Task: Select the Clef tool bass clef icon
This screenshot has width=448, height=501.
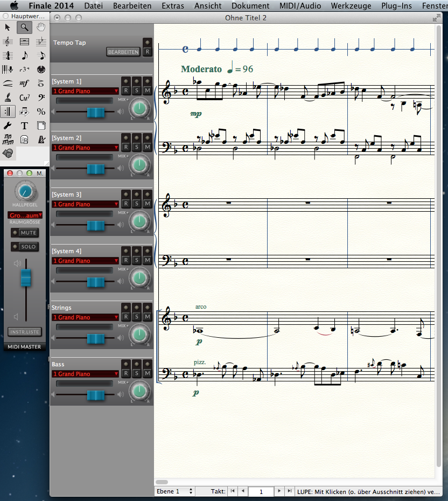Action: click(x=41, y=98)
